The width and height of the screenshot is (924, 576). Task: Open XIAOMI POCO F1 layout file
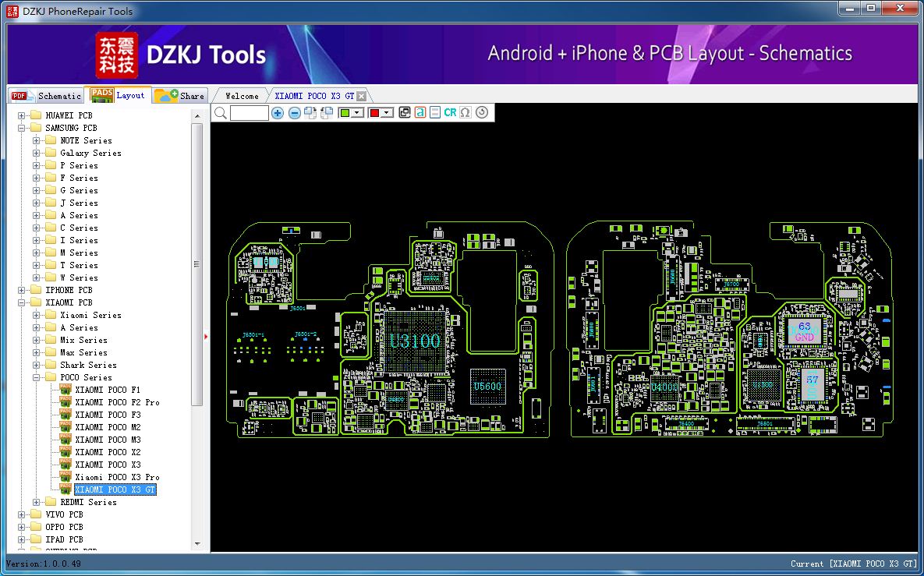108,390
